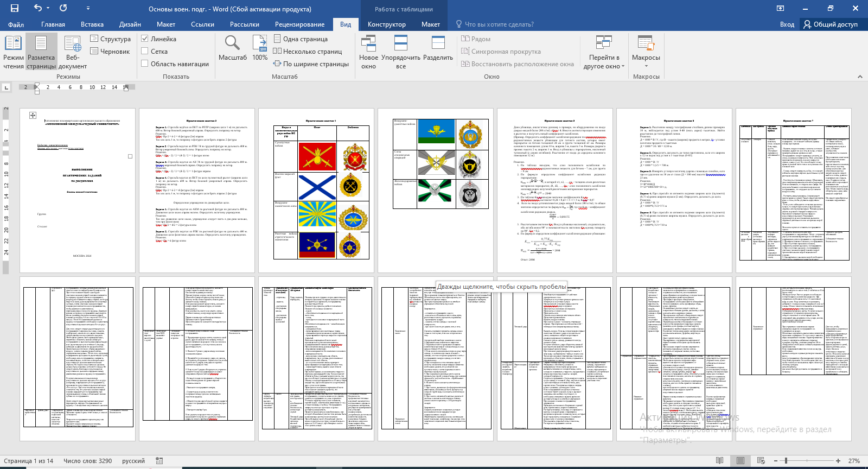The width and height of the screenshot is (868, 469).
Task: Switch to Режим чтения view
Action: click(x=14, y=52)
